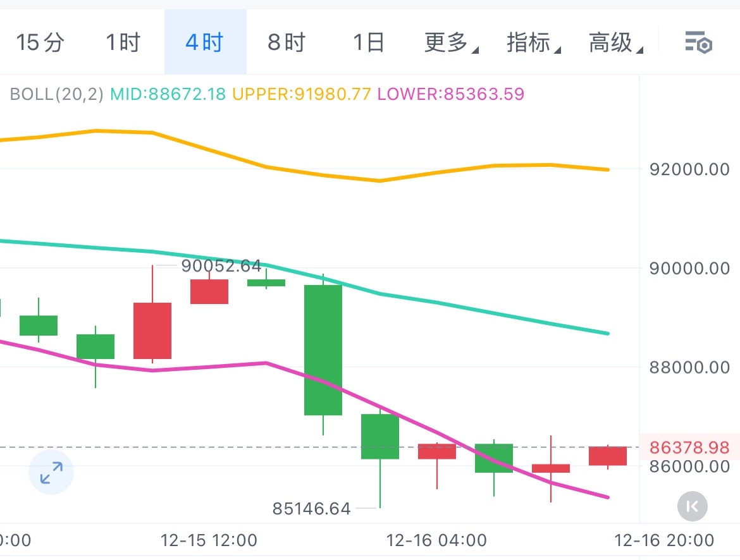Screen dimensions: 740x560
Task: Click the 12-16 04:00 time axis label
Action: [x=436, y=541]
